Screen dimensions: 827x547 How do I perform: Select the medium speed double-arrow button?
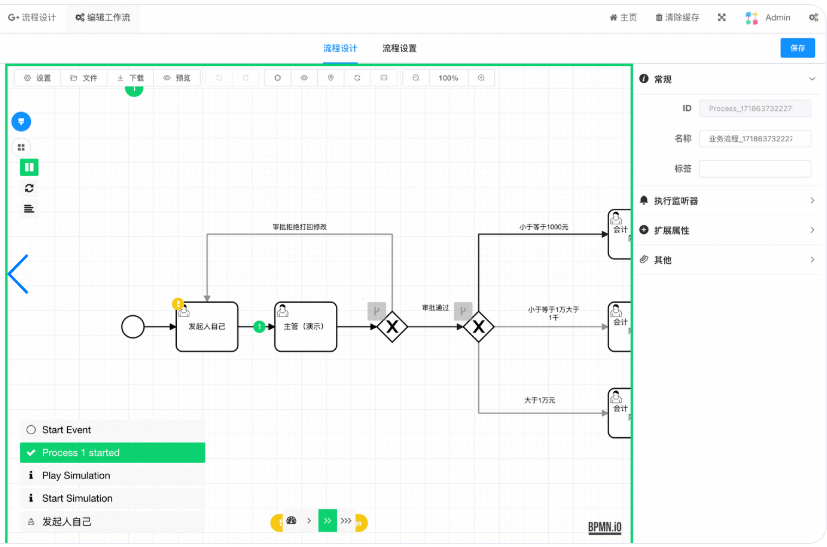(x=327, y=521)
